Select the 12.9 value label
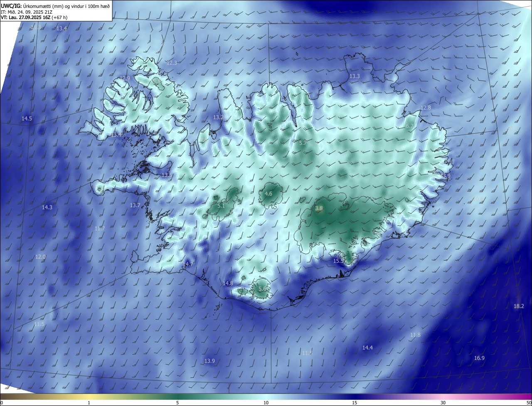Image resolution: width=532 pixels, height=406 pixels. pyautogui.click(x=125, y=78)
